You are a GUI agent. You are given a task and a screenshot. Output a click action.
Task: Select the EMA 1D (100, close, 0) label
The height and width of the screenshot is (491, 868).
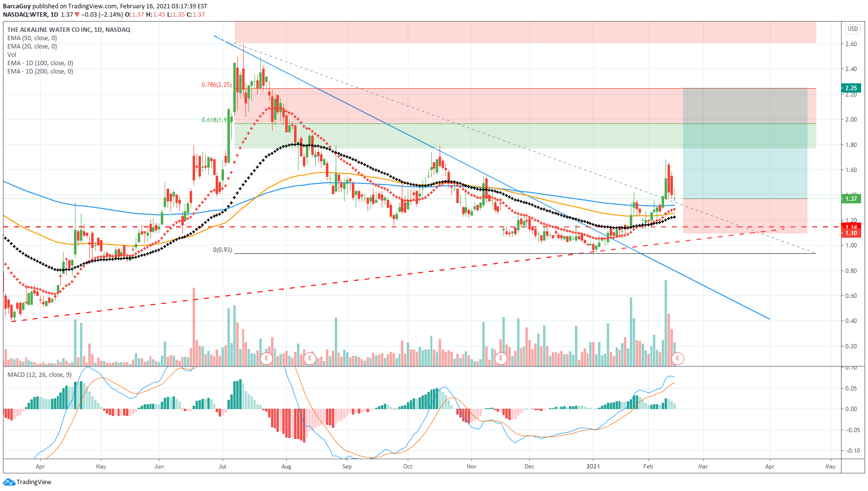[x=40, y=63]
